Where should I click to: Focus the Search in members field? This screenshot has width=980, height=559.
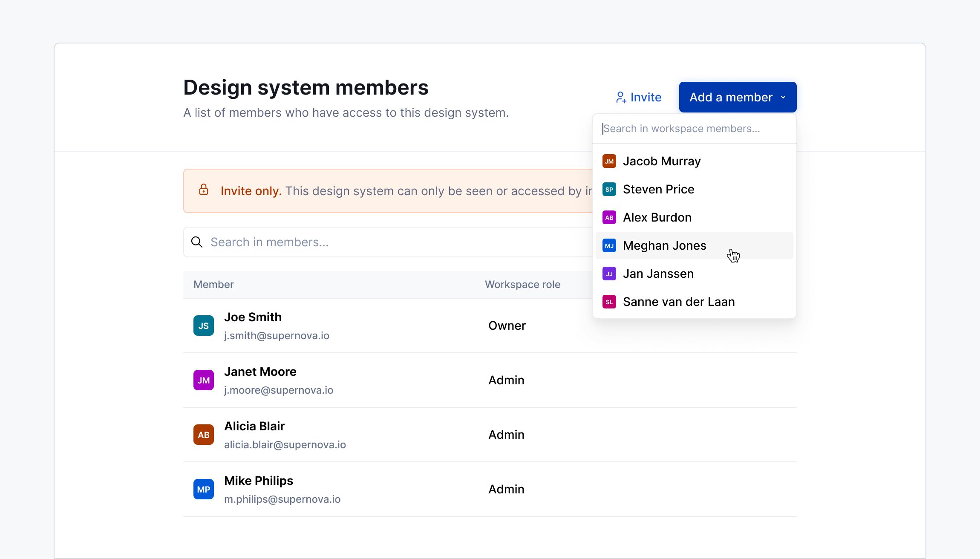(x=388, y=242)
